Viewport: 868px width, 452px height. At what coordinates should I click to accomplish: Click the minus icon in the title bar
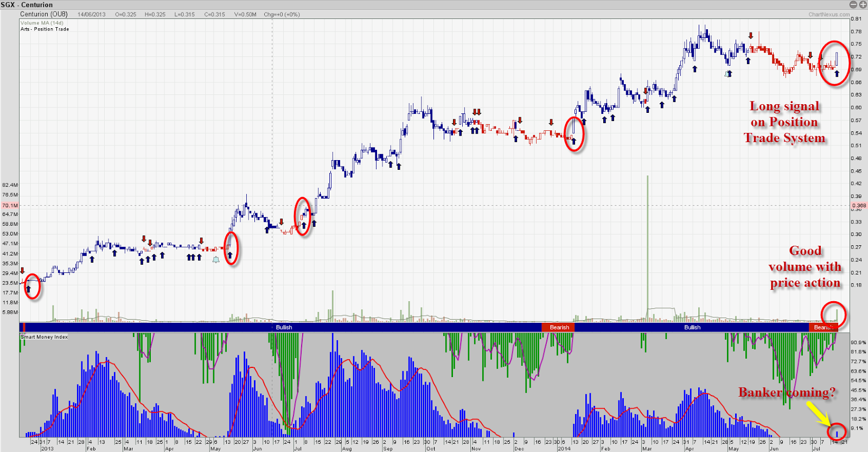[853, 4]
